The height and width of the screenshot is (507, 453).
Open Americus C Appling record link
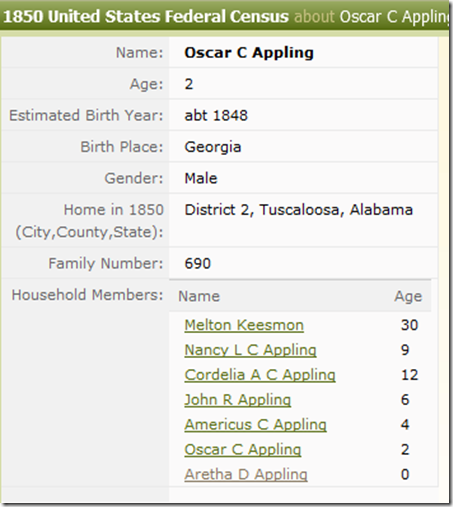pyautogui.click(x=255, y=425)
